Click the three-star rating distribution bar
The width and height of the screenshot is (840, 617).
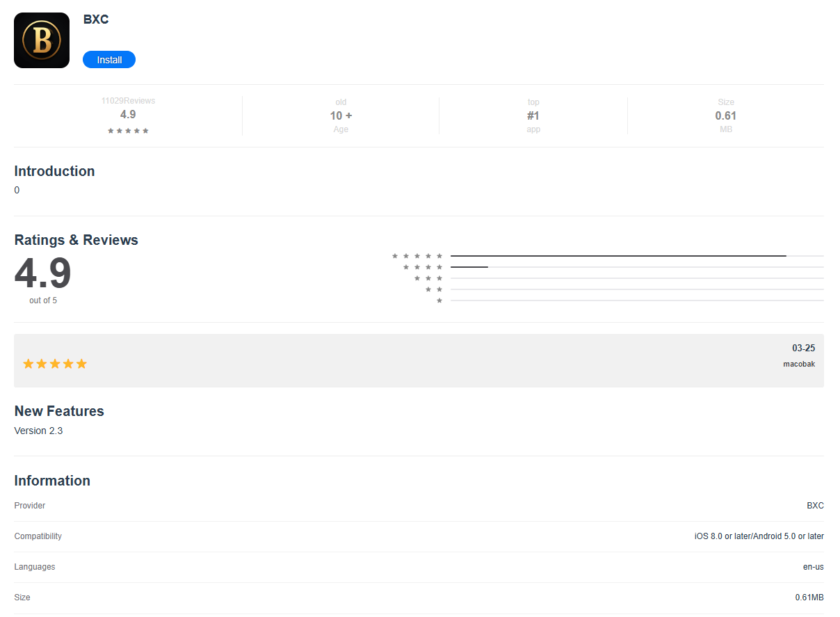click(637, 278)
